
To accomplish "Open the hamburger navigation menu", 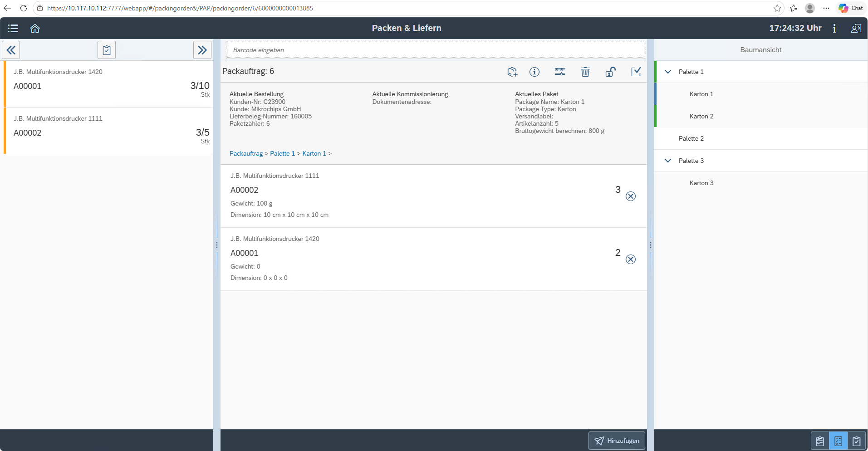I will click(x=13, y=28).
